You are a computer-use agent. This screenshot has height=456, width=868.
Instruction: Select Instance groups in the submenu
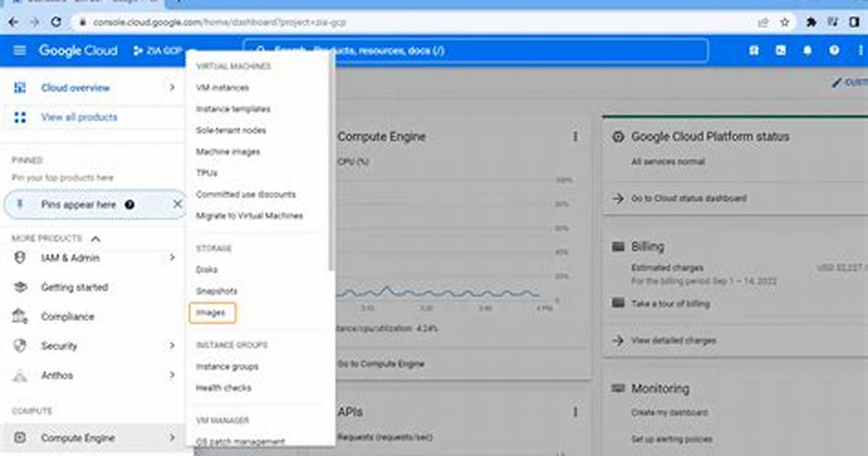click(227, 366)
